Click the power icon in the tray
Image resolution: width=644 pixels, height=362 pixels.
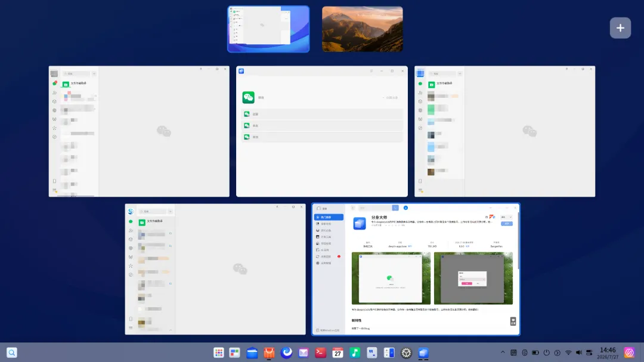(546, 352)
